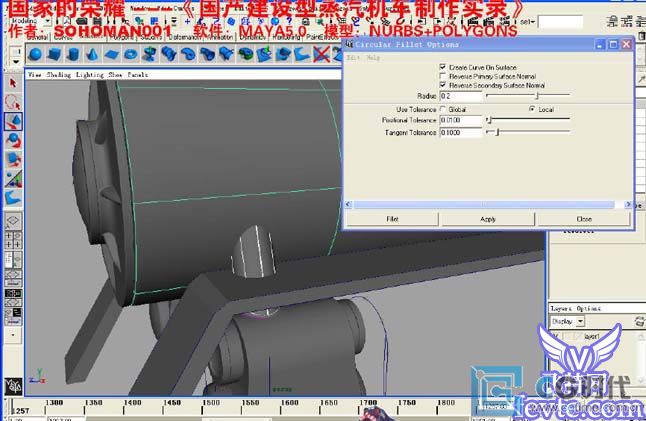
Task: Uncheck Reverse Secondary Surface Normal
Action: click(443, 85)
